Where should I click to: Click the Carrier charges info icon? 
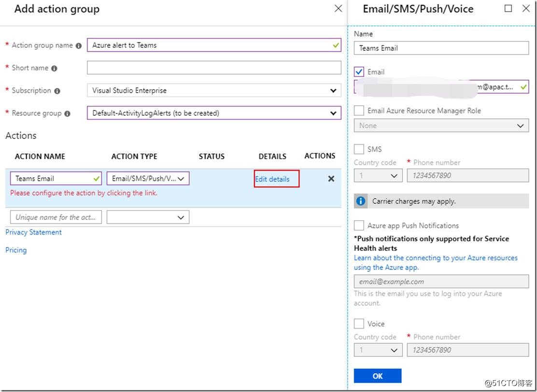pyautogui.click(x=361, y=201)
